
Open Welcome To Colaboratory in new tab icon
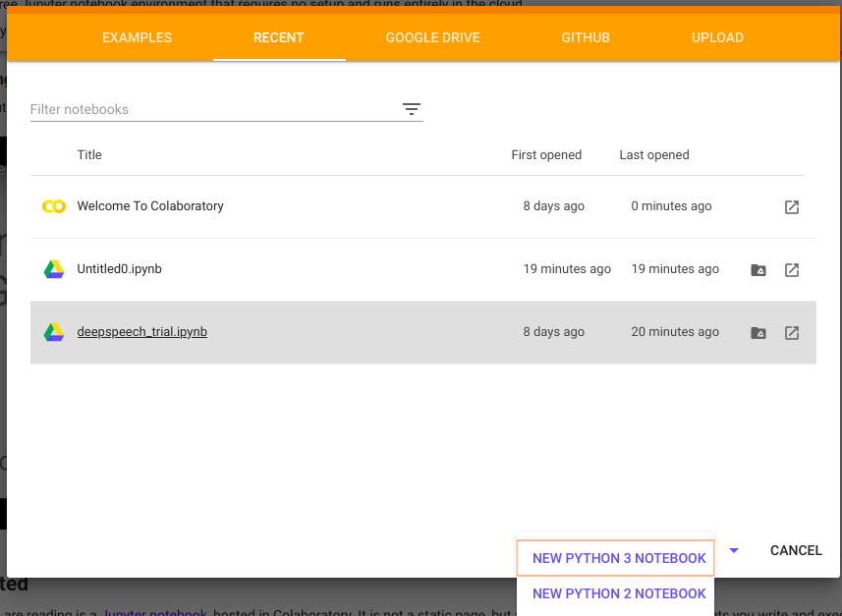click(x=792, y=206)
